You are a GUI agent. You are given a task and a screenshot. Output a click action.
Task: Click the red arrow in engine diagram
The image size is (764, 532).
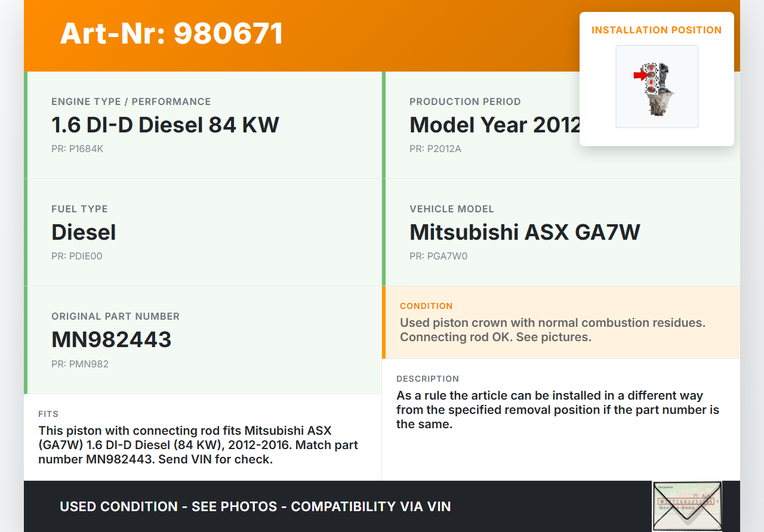tap(640, 75)
